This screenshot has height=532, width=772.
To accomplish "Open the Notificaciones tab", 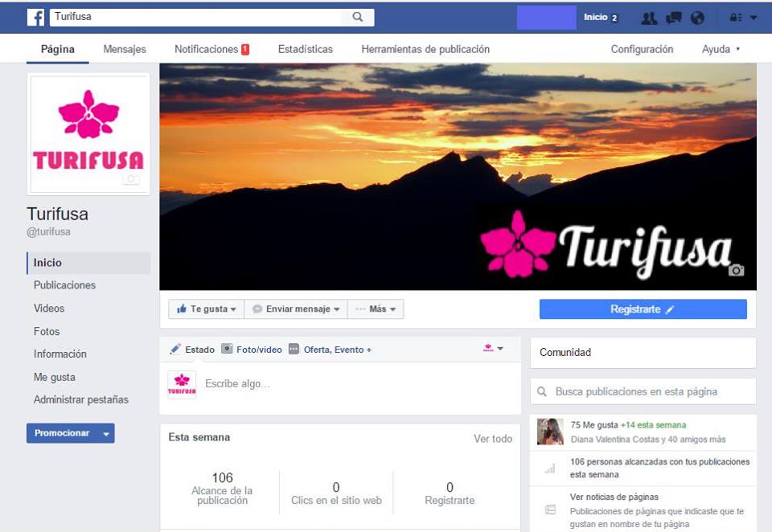I will (x=211, y=49).
